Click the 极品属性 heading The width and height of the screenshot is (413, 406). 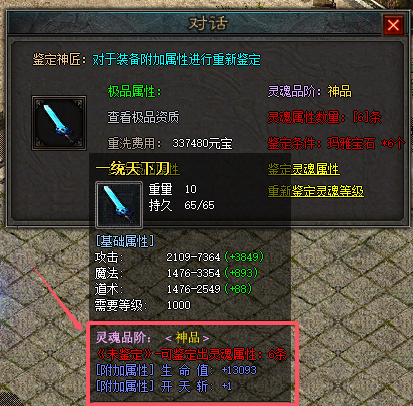pyautogui.click(x=134, y=91)
